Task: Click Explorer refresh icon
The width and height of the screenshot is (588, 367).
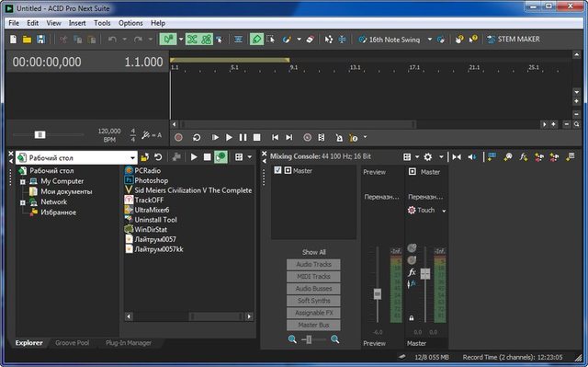Action: point(158,157)
